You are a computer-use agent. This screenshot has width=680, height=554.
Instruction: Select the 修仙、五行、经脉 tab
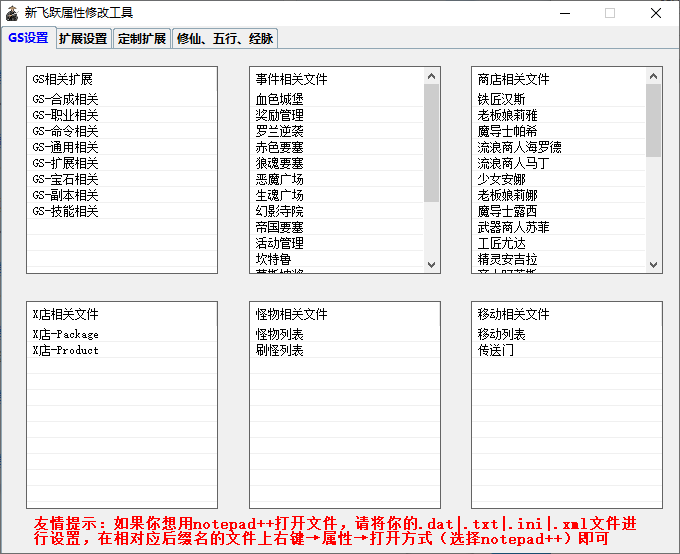(224, 39)
